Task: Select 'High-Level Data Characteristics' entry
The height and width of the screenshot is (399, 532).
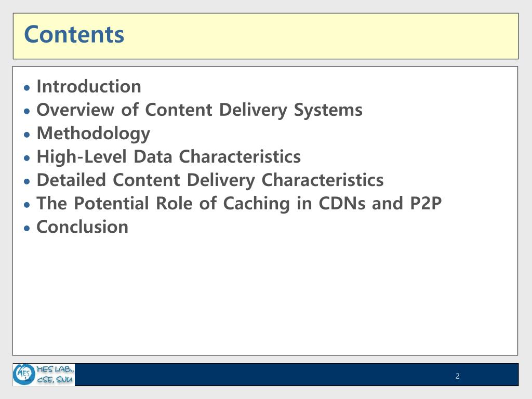Action: pyautogui.click(x=169, y=157)
